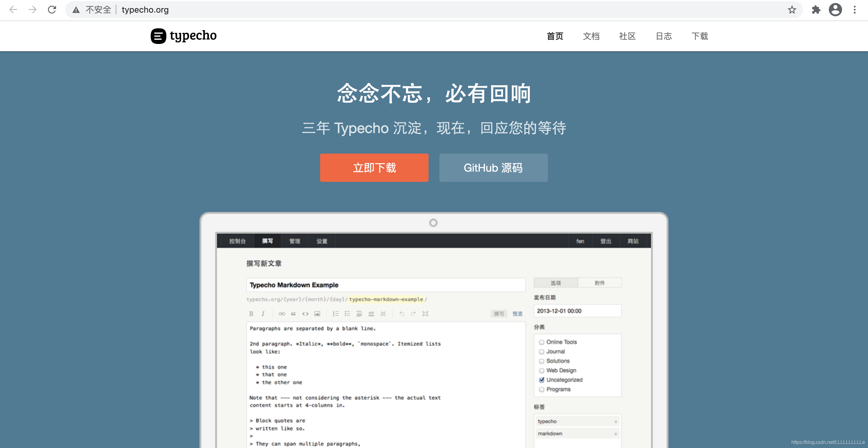Screen dimensions: 868x448
Task: Open the 下载 nav item
Action: click(700, 36)
